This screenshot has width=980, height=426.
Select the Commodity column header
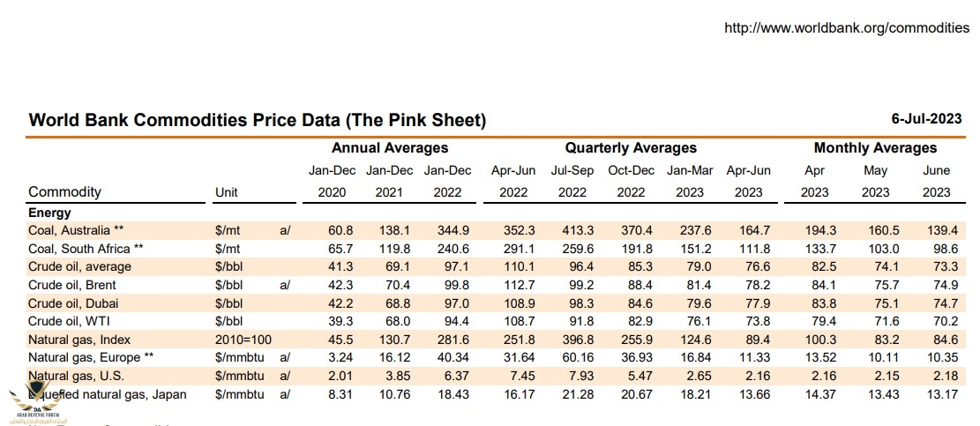pos(65,192)
